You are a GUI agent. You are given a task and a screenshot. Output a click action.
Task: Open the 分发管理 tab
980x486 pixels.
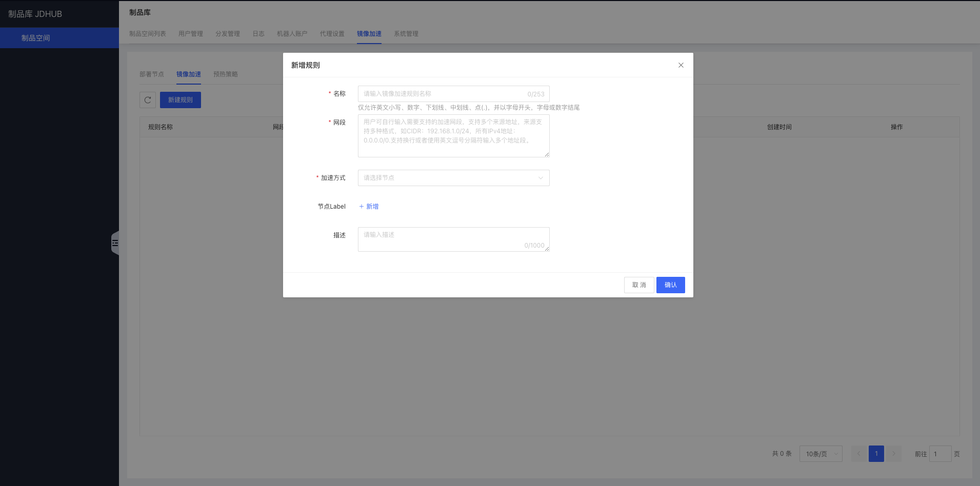(x=228, y=34)
